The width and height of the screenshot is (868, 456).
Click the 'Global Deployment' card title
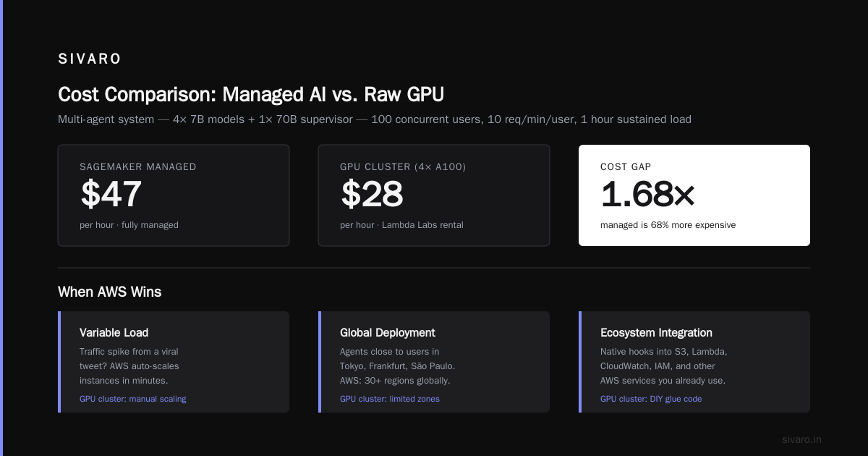click(x=388, y=333)
